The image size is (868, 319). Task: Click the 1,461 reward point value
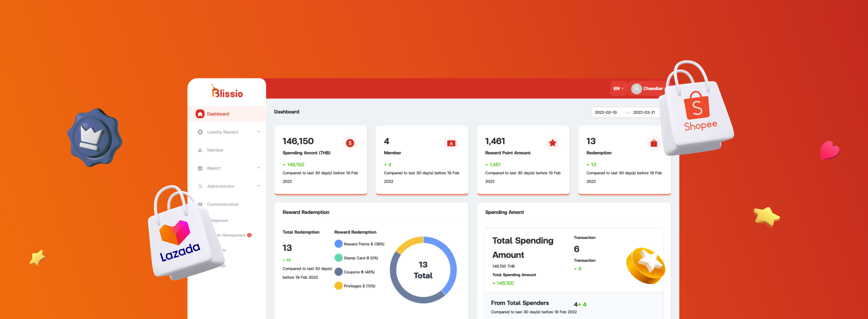[x=495, y=141]
